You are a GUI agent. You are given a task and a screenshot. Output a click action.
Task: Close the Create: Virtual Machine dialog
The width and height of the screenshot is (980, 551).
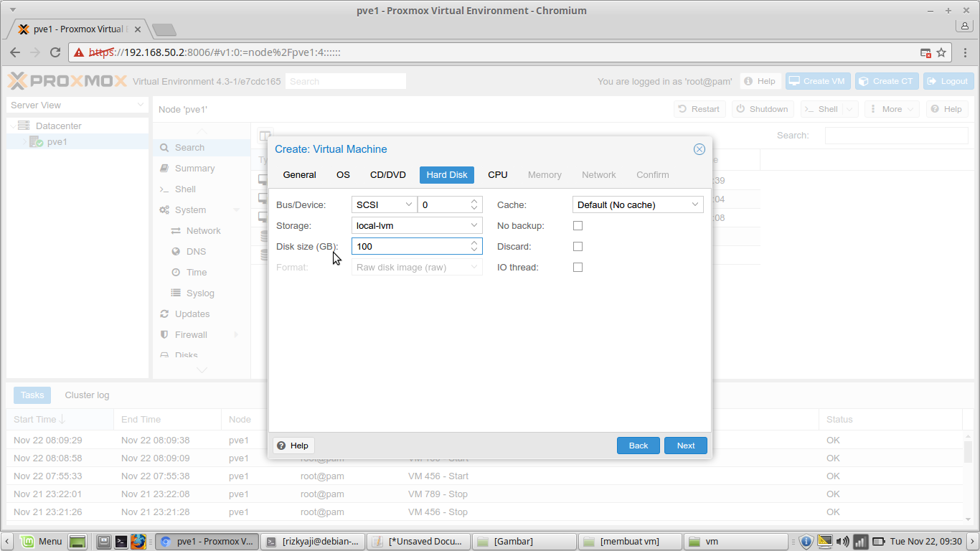[x=699, y=149]
